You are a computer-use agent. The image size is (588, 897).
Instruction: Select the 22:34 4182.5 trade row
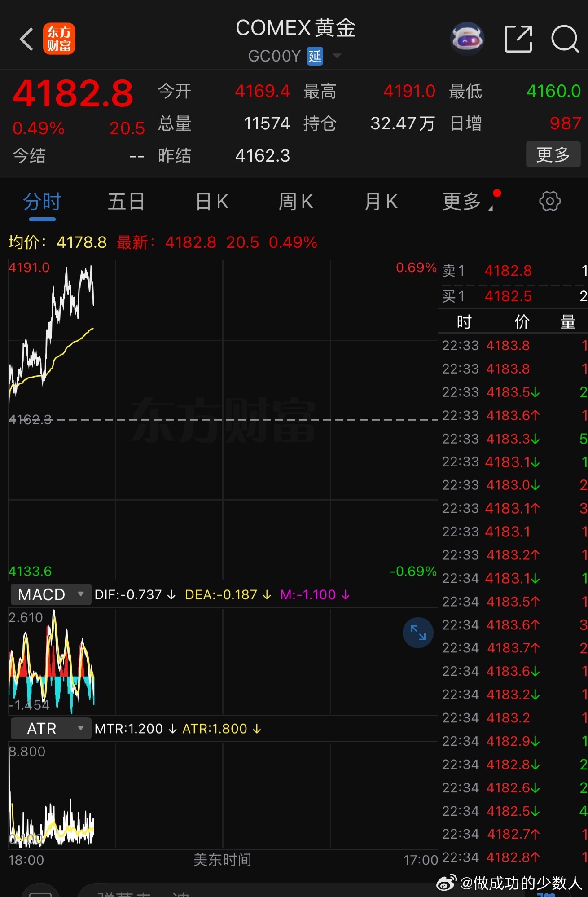513,811
